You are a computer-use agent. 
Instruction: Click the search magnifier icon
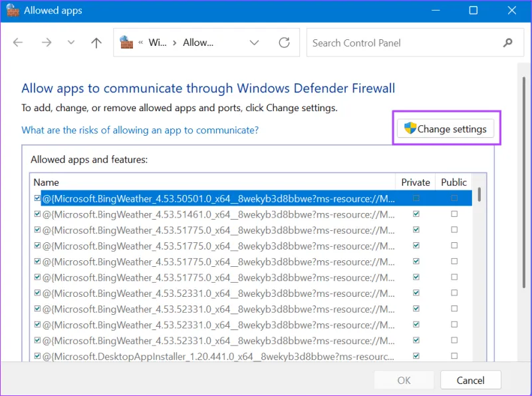pyautogui.click(x=507, y=42)
